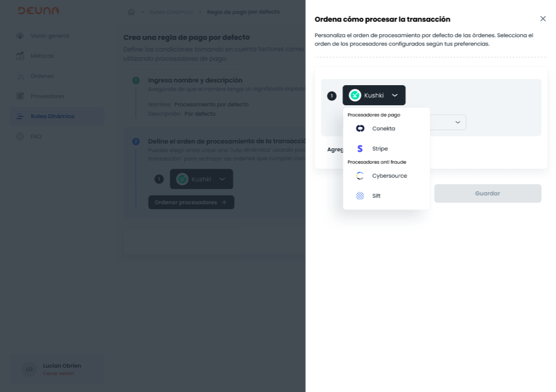The image size is (556, 392).
Task: Open Órdenes section in sidebar
Action: [57, 76]
